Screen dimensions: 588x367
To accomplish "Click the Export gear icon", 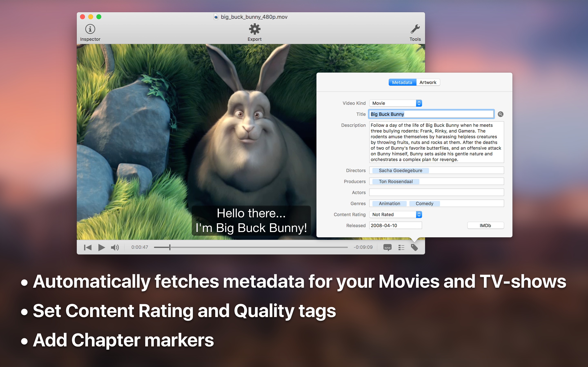I will point(254,29).
